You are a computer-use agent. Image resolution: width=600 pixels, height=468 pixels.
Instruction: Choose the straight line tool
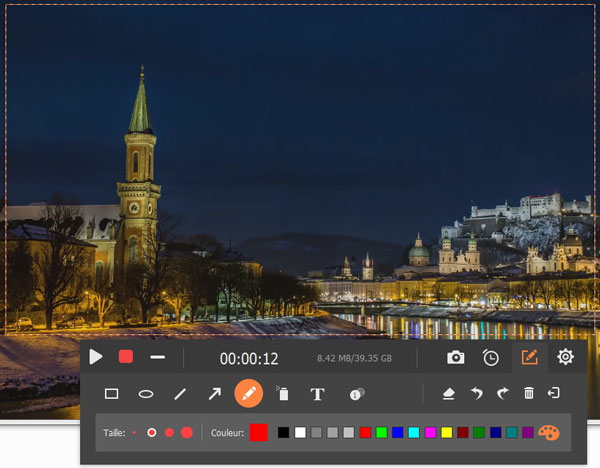click(x=180, y=394)
